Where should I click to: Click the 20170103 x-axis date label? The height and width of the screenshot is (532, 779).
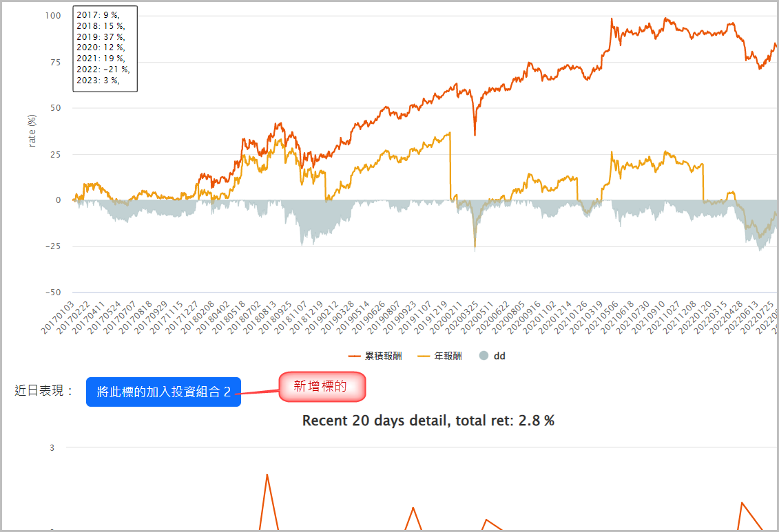click(x=56, y=319)
